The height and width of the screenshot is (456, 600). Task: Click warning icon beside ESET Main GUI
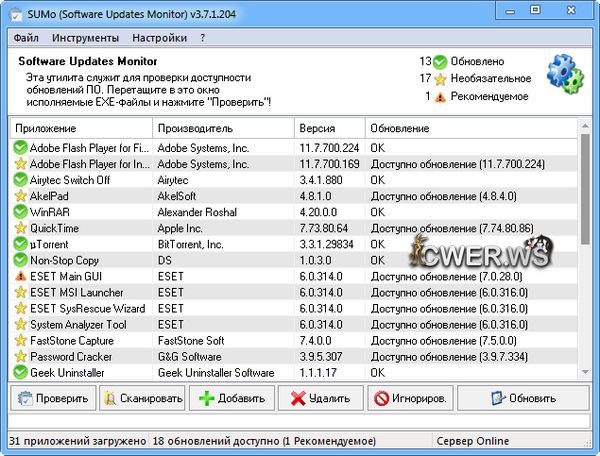(20, 276)
